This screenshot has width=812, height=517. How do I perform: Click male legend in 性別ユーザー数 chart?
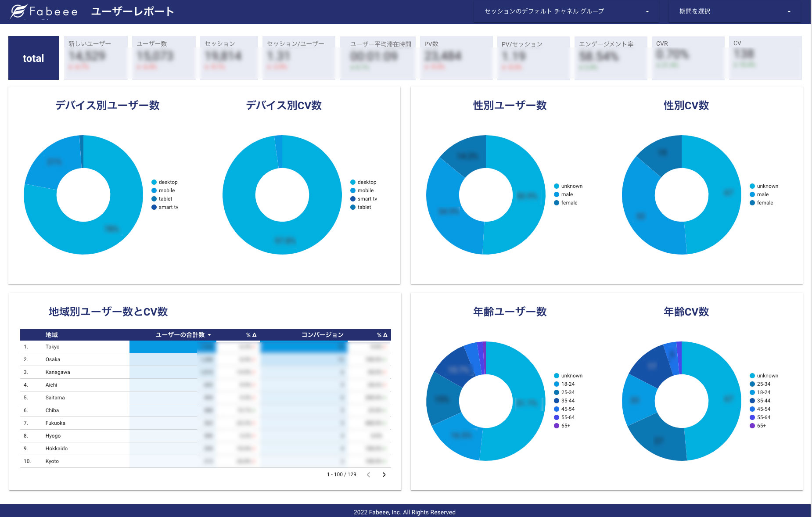[x=564, y=194]
